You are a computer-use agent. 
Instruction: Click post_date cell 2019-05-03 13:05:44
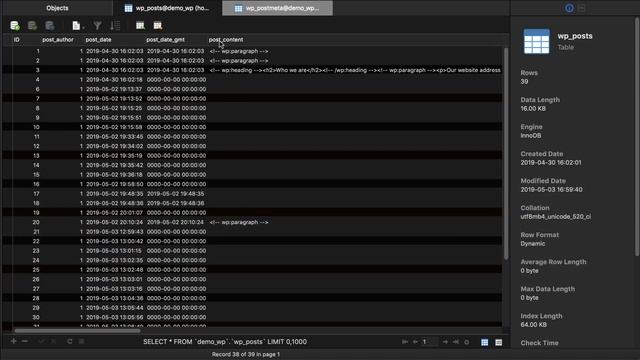(x=114, y=308)
